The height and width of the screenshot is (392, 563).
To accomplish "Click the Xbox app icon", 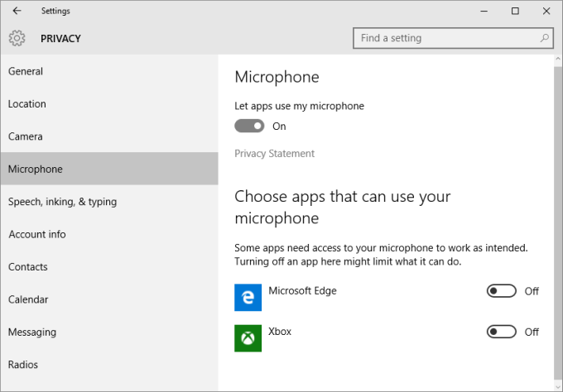I will [248, 337].
